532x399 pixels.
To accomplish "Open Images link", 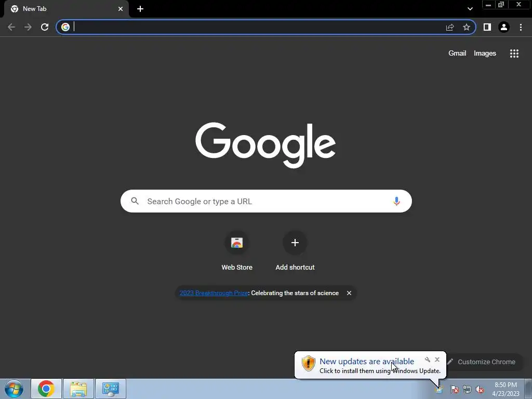I will (485, 54).
